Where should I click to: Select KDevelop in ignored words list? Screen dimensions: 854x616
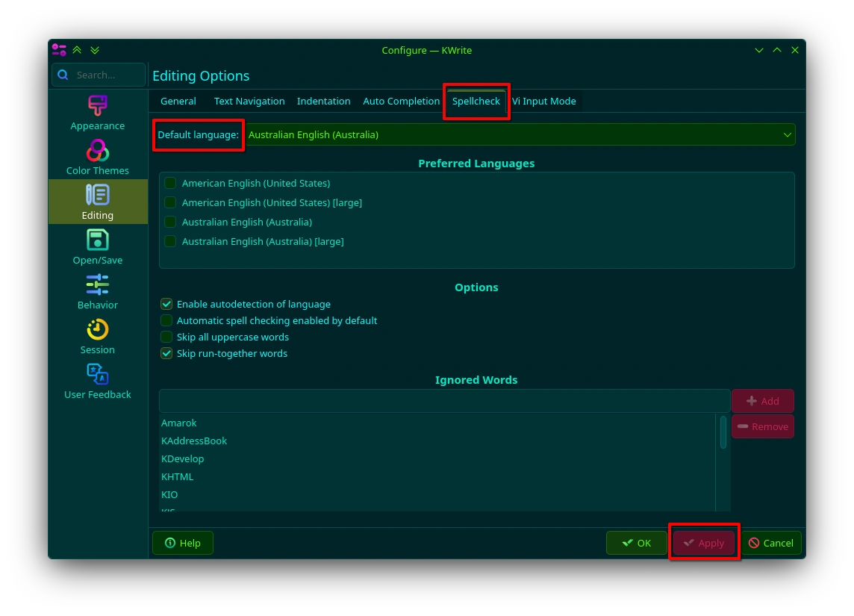tap(438, 458)
